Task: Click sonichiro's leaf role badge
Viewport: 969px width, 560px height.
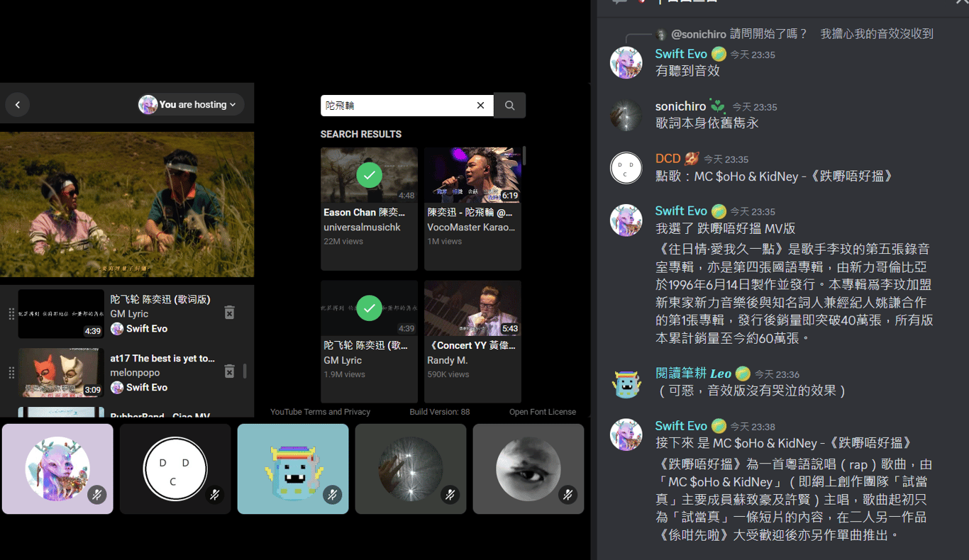Action: pyautogui.click(x=718, y=106)
